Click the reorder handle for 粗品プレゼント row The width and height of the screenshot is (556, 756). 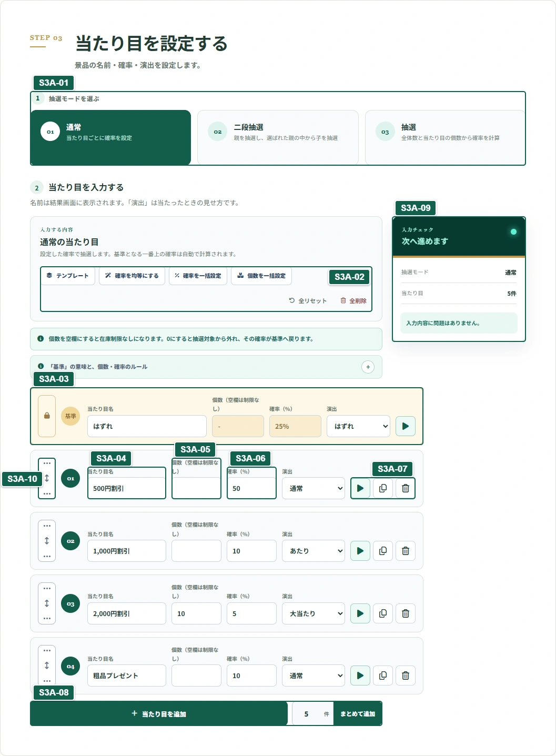pyautogui.click(x=47, y=666)
